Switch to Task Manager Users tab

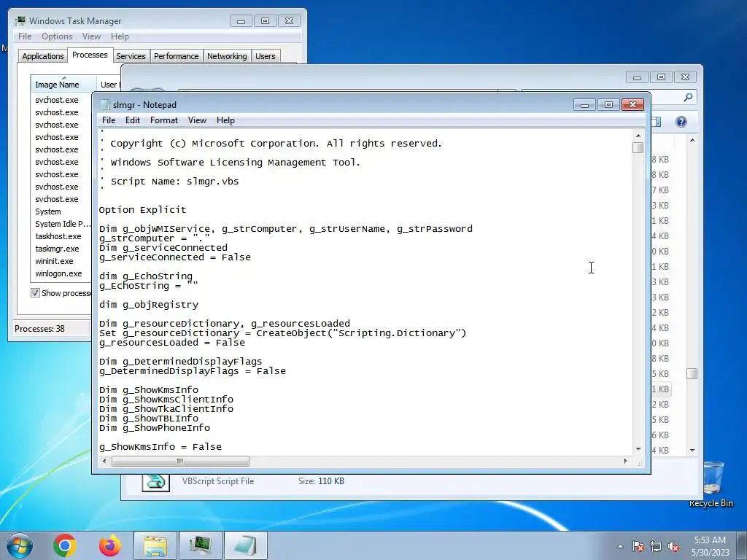tap(266, 56)
